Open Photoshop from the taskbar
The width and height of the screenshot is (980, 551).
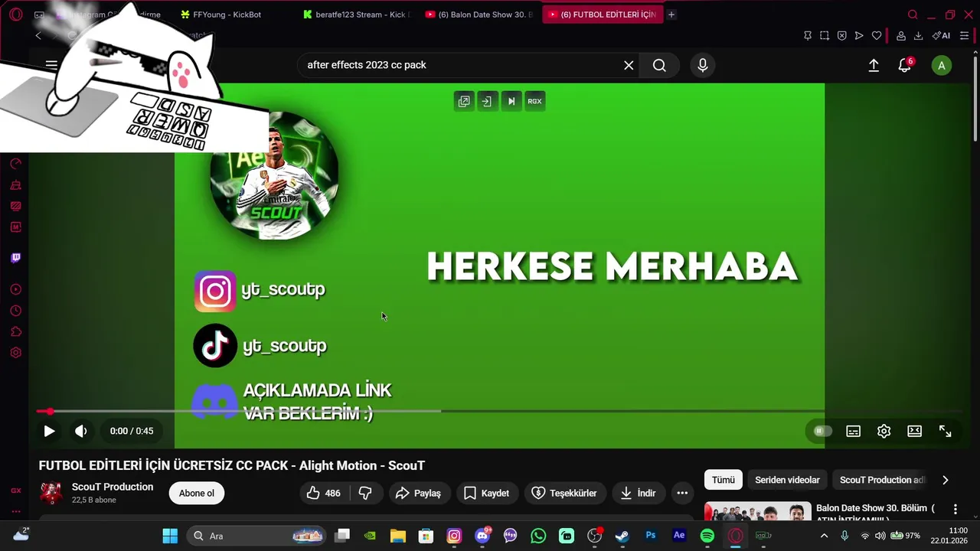pos(651,536)
